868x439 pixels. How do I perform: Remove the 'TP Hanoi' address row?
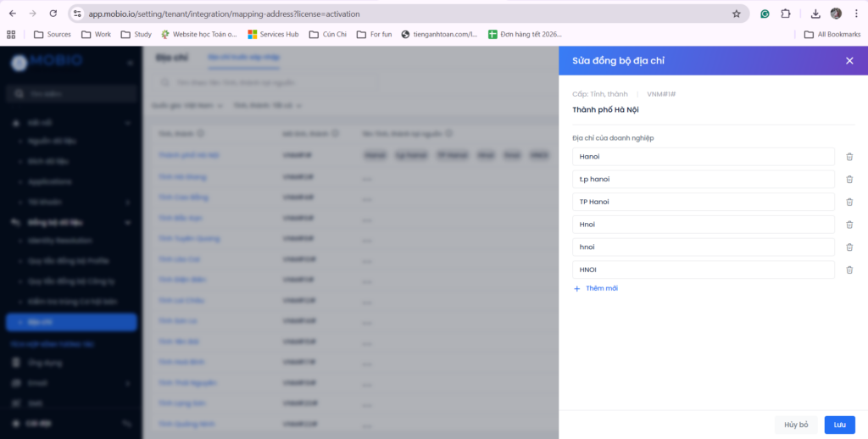pyautogui.click(x=849, y=202)
